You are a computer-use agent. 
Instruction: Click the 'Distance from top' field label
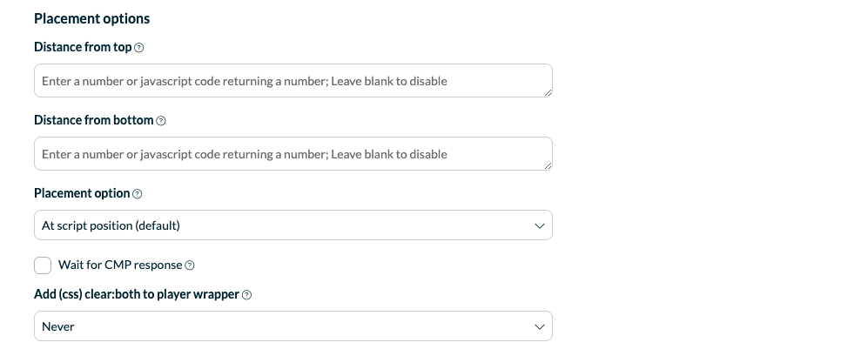(83, 47)
